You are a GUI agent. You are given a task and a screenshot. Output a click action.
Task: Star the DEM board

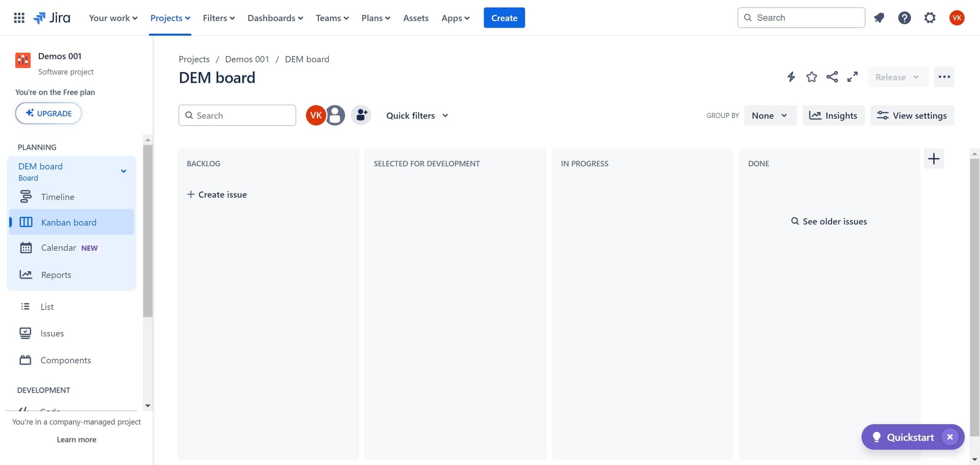point(811,77)
